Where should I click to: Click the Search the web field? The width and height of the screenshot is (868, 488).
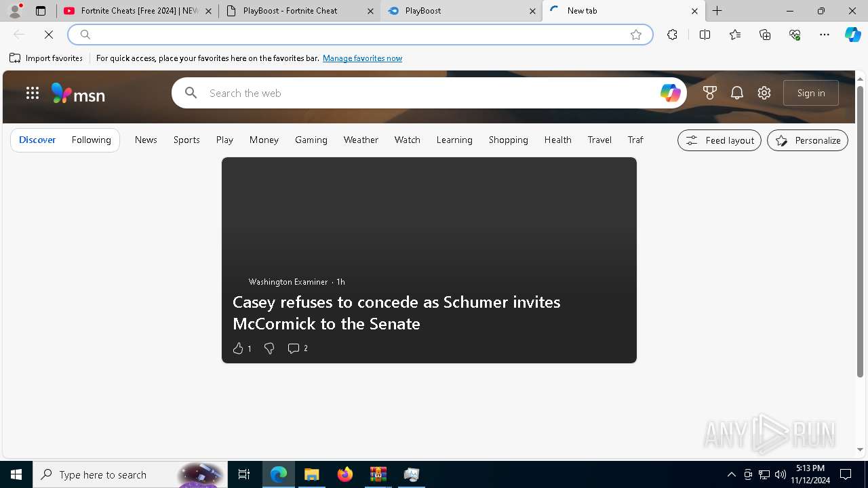431,93
